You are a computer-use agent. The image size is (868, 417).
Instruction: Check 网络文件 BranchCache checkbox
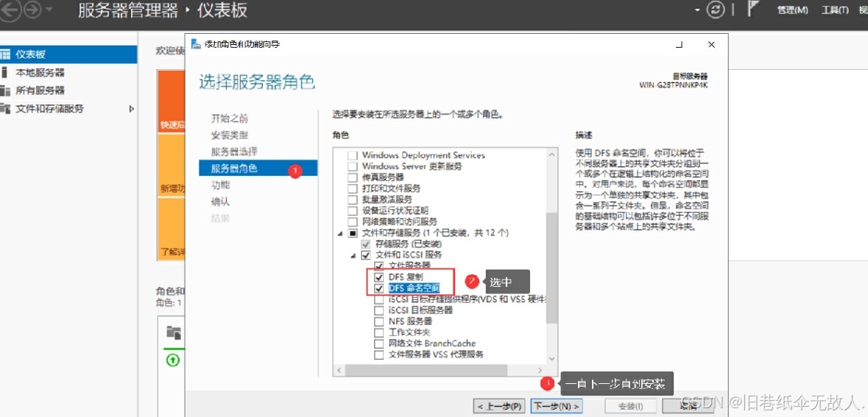pyautogui.click(x=379, y=343)
